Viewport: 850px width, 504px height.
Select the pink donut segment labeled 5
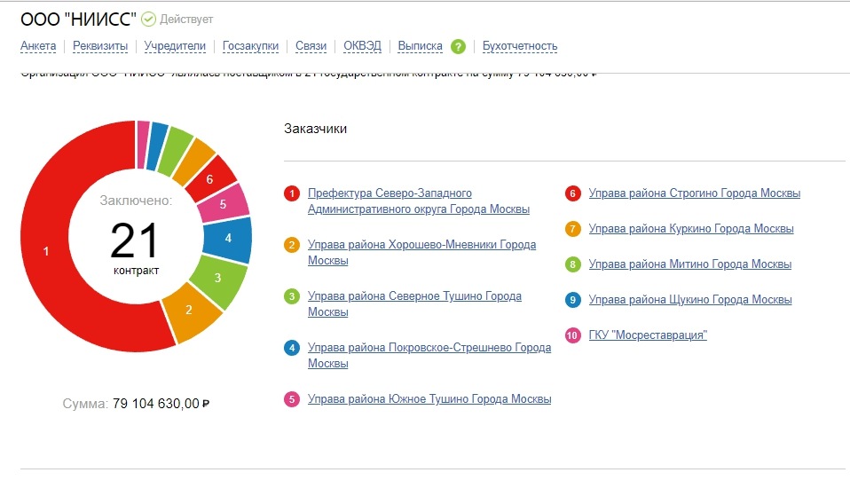pyautogui.click(x=223, y=204)
